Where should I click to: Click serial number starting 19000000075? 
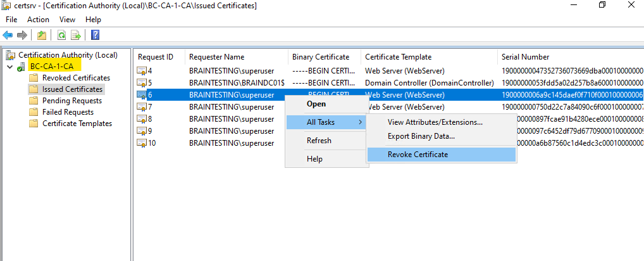[x=573, y=107]
